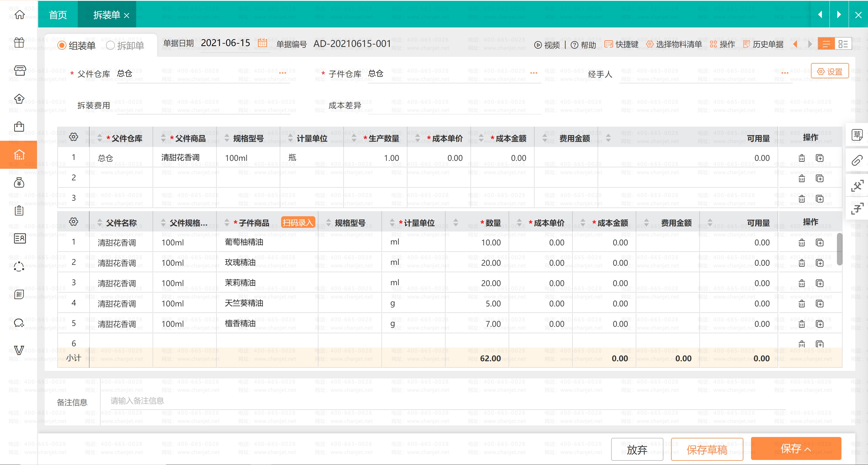Expand the 保存 button options arrow
The height and width of the screenshot is (465, 868).
click(x=808, y=449)
